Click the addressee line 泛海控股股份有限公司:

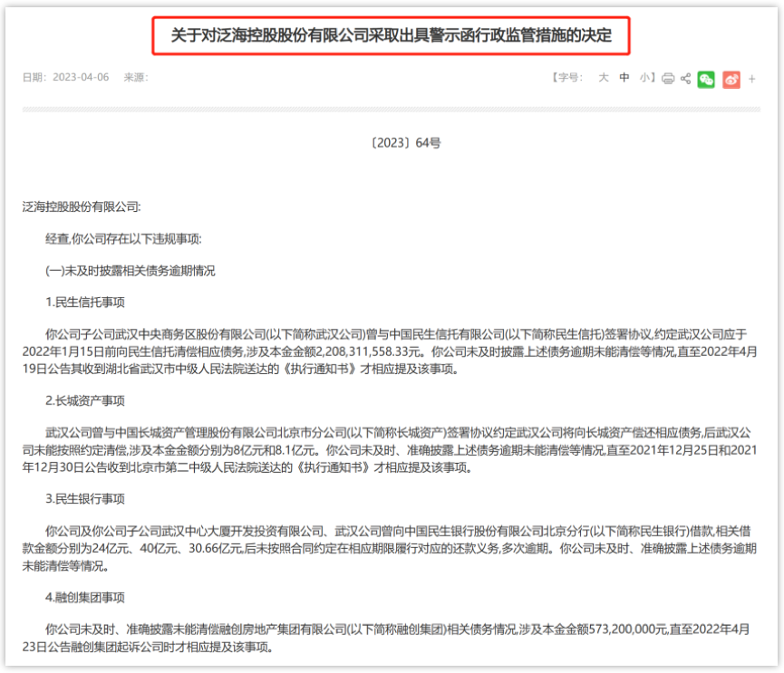click(x=82, y=207)
